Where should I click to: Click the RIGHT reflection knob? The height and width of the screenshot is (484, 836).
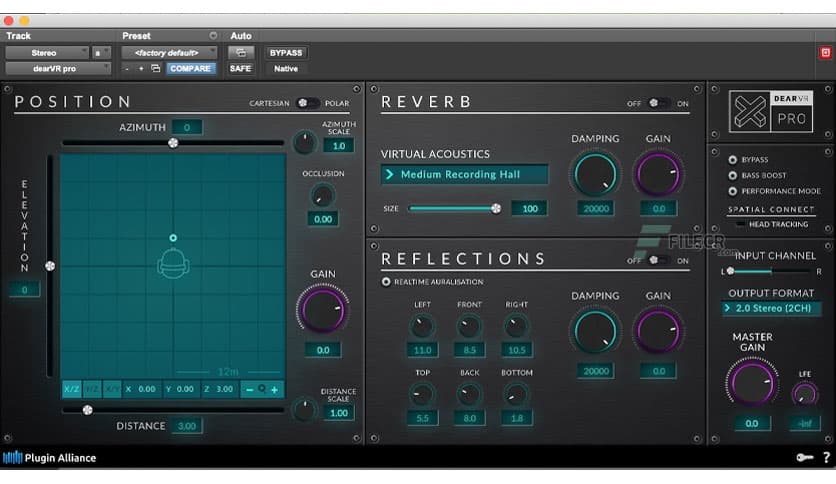[x=516, y=327]
